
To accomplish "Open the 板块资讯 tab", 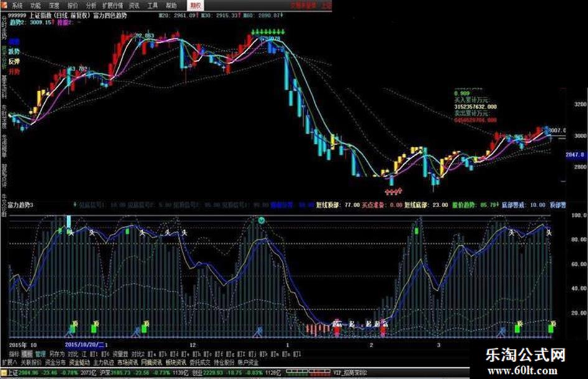I will 176,363.
